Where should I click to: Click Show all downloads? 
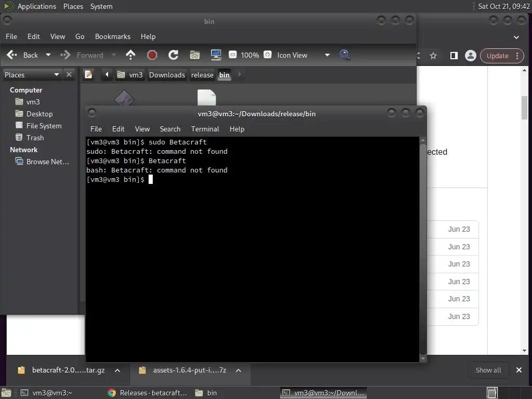click(x=488, y=370)
